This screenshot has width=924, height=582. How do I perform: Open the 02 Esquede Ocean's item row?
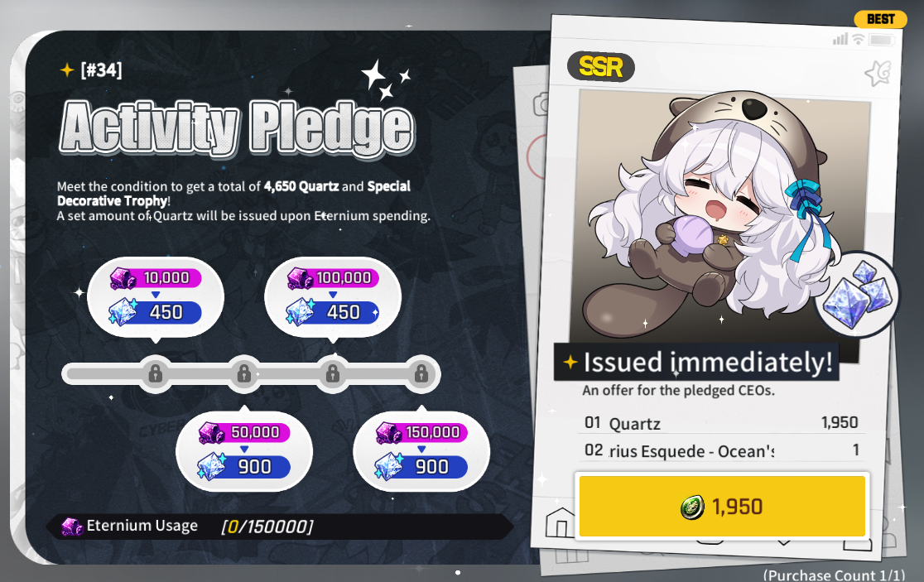pos(720,450)
